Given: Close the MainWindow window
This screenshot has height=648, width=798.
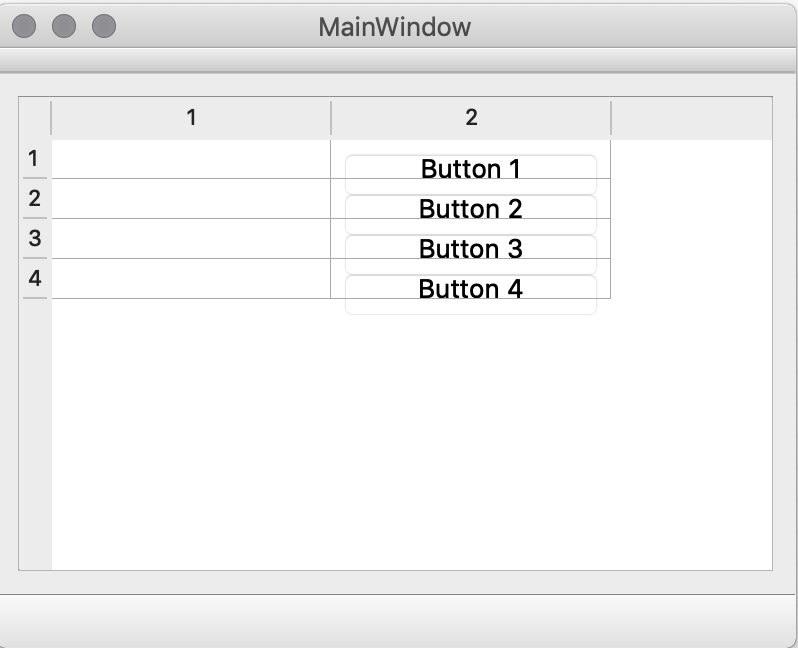Looking at the screenshot, I should 24,27.
